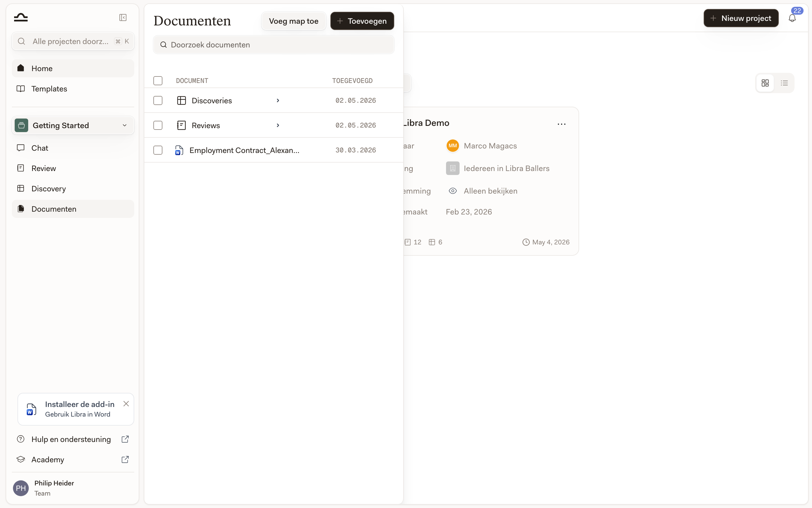Click the Reviews folder name
This screenshot has height=508, width=812.
[x=206, y=125]
